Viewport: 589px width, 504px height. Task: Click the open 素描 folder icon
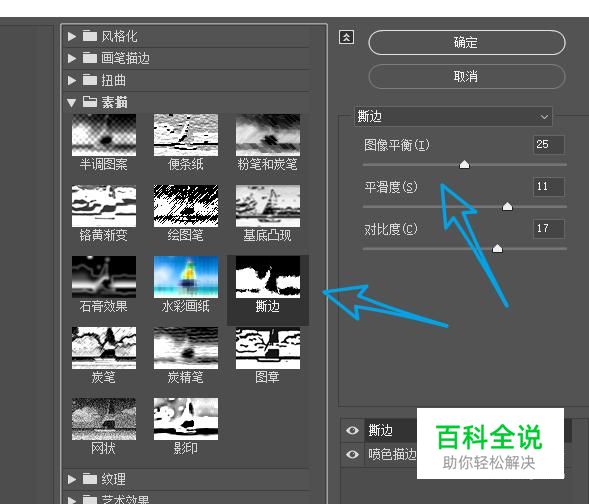(x=90, y=102)
